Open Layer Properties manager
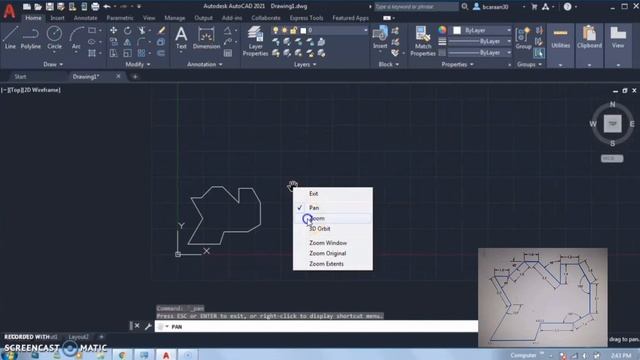The height and width of the screenshot is (360, 640). tap(256, 41)
